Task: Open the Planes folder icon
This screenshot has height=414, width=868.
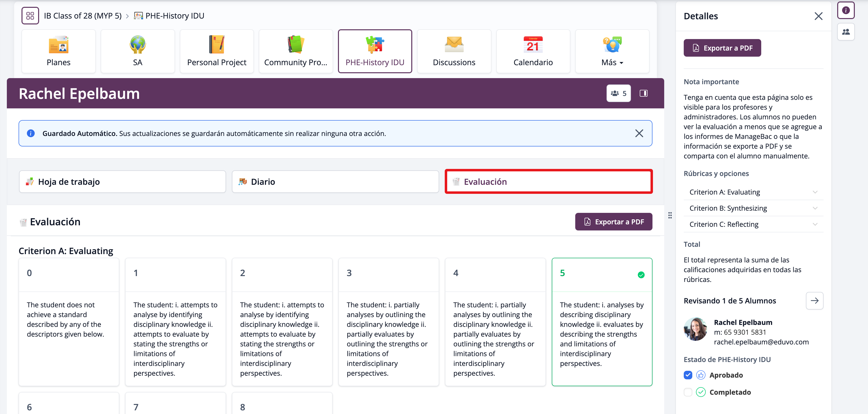Action: 59,45
